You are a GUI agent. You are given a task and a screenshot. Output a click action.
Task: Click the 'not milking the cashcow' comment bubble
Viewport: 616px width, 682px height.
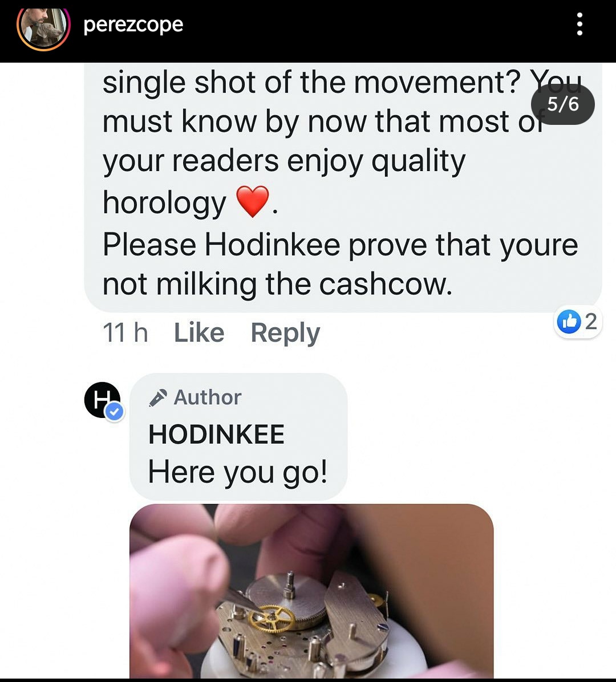coord(343,187)
